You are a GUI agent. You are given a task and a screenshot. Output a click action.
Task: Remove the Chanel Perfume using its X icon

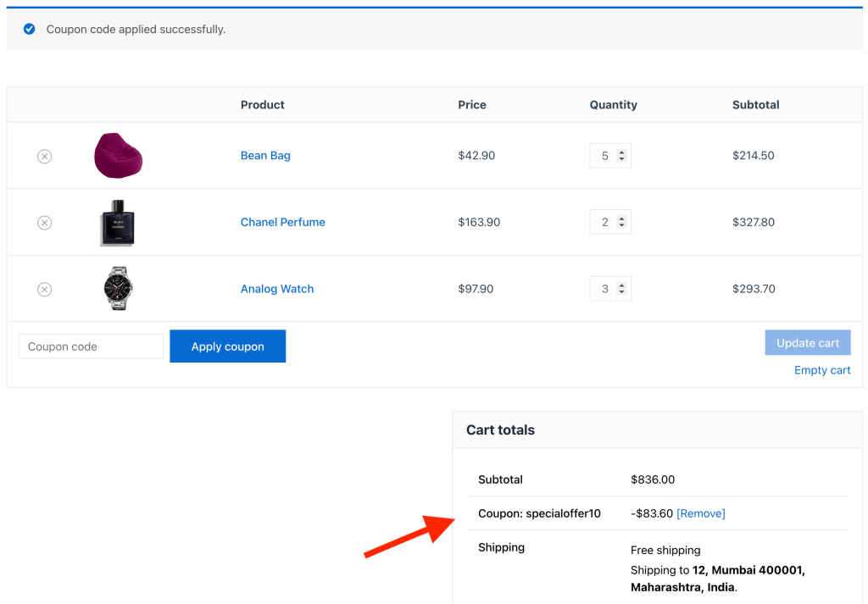coord(44,222)
